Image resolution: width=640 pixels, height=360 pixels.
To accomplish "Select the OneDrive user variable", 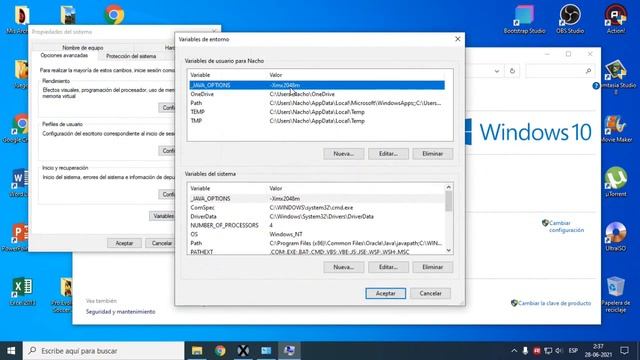I will point(317,94).
